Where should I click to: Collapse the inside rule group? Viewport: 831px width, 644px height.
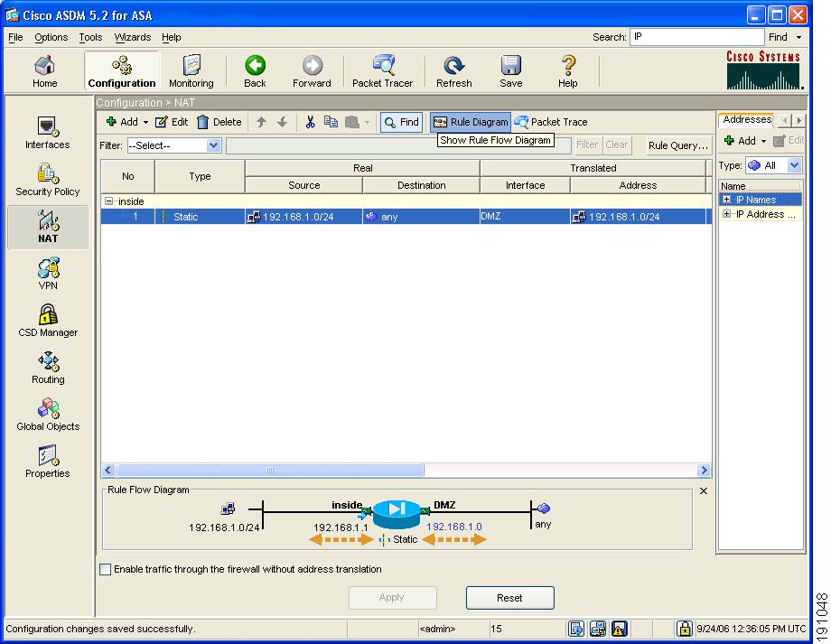pyautogui.click(x=108, y=201)
